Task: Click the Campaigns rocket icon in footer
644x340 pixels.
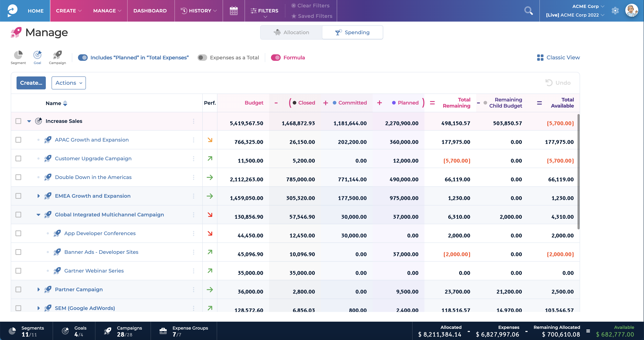Action: (108, 331)
